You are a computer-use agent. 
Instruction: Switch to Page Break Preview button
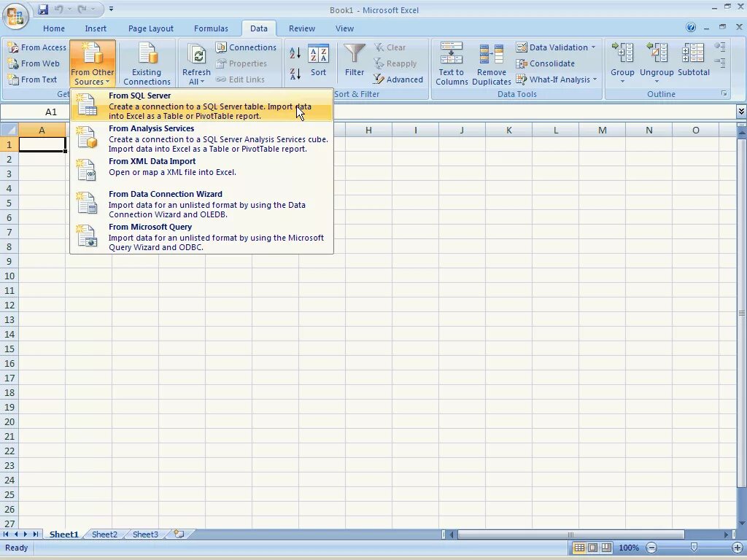tap(606, 548)
